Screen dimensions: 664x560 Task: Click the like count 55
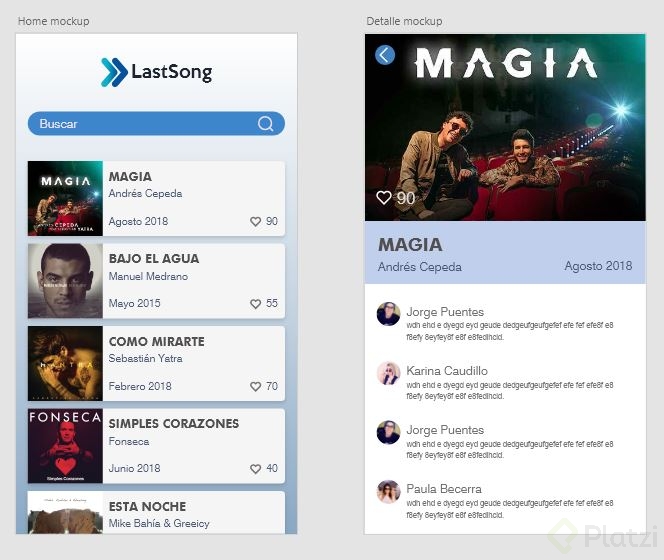pos(272,303)
